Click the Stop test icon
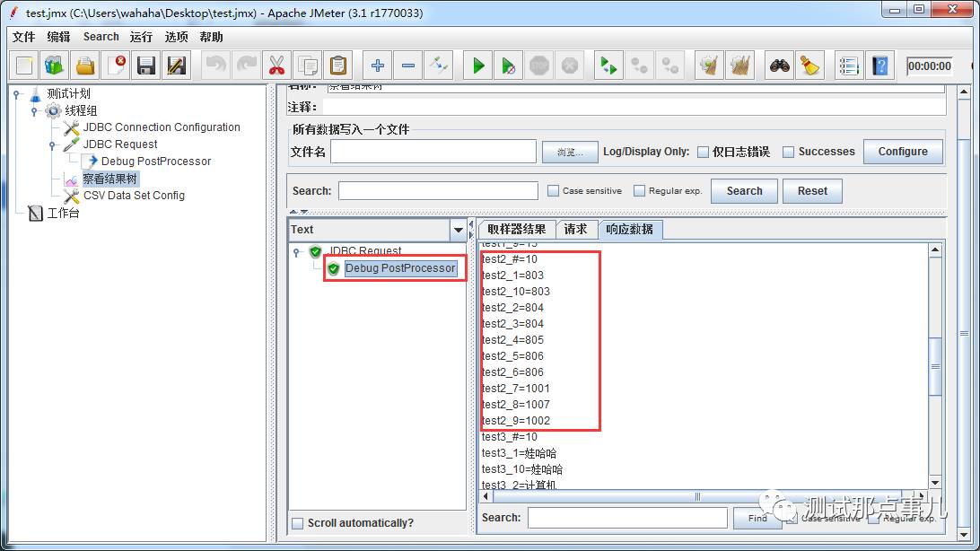This screenshot has height=551, width=980. click(539, 65)
